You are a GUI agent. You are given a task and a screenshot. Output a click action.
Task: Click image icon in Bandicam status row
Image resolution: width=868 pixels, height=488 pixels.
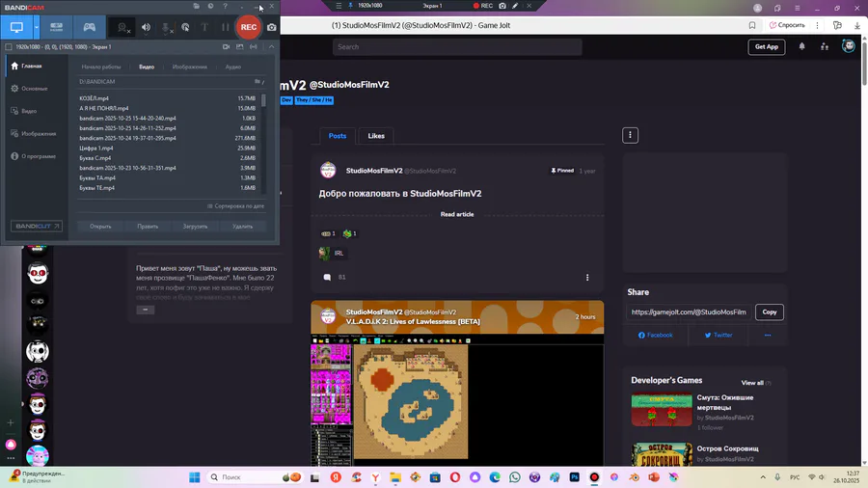(x=240, y=47)
